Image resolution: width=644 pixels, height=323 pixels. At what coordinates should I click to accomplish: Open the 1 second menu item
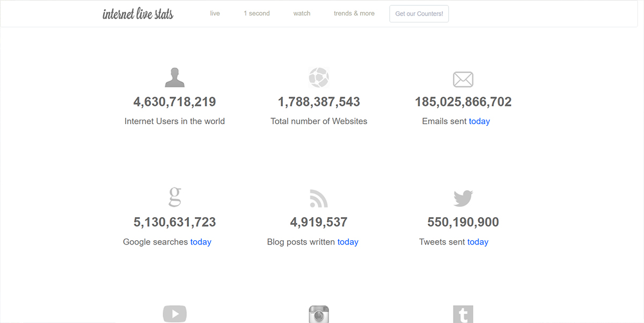tap(257, 13)
